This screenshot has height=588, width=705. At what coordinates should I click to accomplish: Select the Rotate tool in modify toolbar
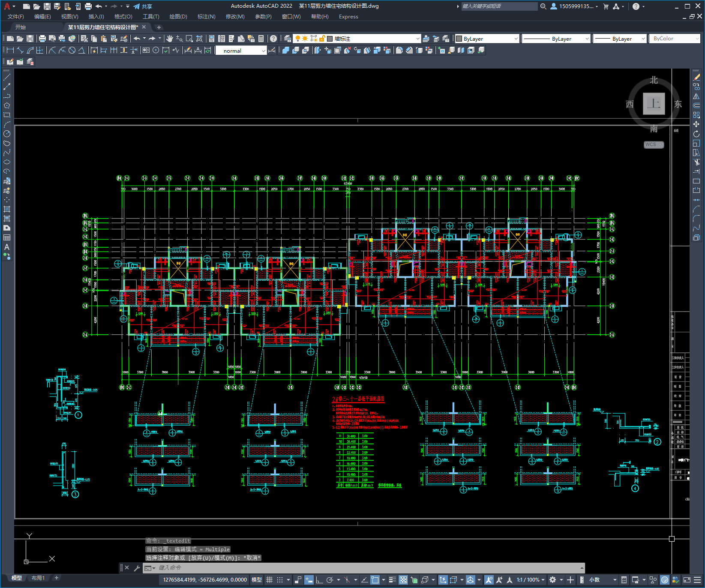pos(696,134)
